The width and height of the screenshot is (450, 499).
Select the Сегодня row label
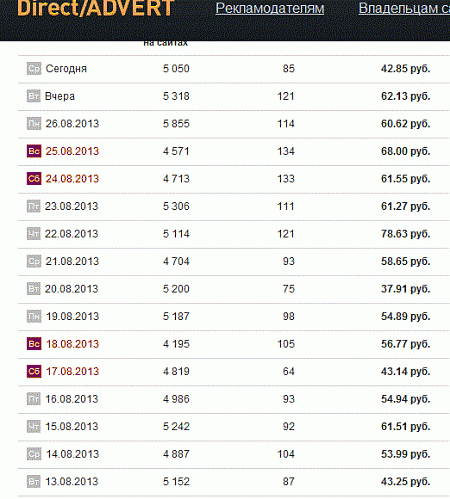66,69
